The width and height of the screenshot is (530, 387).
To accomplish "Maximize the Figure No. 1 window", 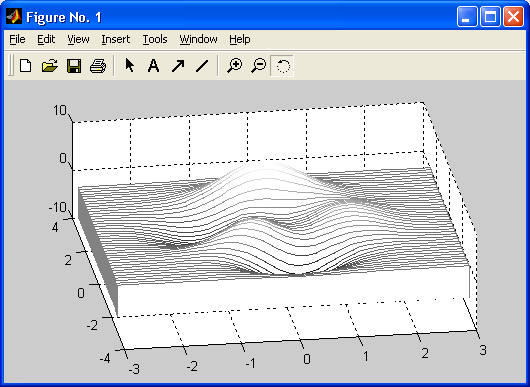I will 490,17.
